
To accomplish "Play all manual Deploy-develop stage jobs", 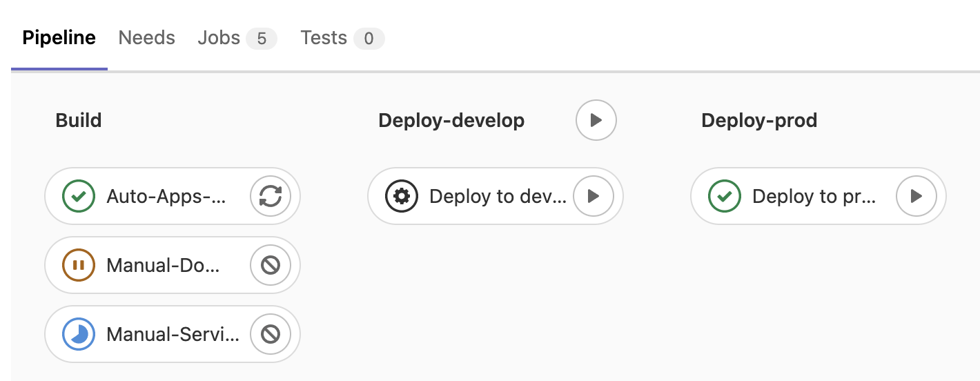I will (596, 121).
